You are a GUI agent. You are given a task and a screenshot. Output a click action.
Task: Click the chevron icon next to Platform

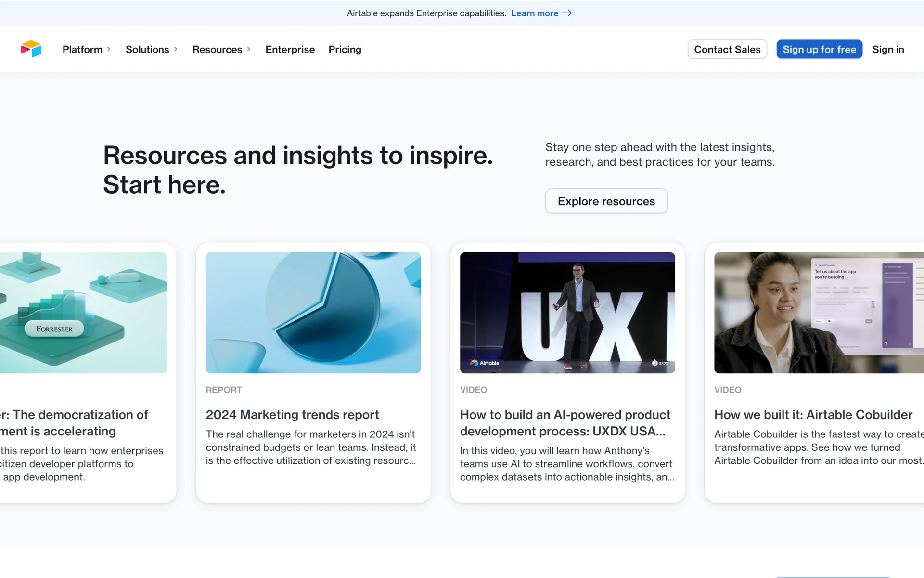tap(109, 49)
